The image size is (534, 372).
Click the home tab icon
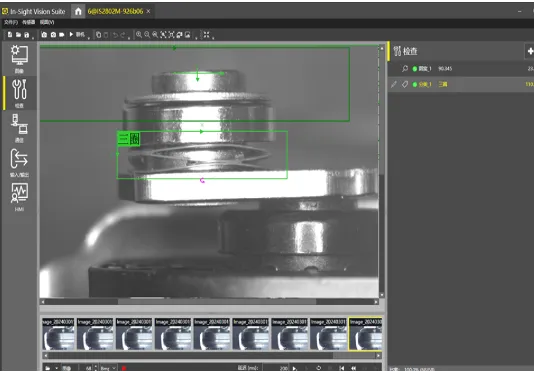(78, 11)
